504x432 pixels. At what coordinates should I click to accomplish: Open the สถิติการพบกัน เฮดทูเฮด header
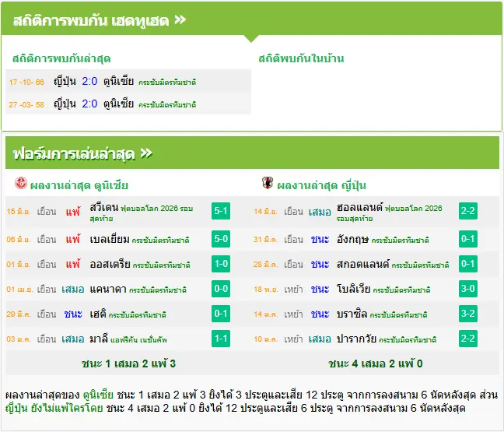[x=251, y=19]
